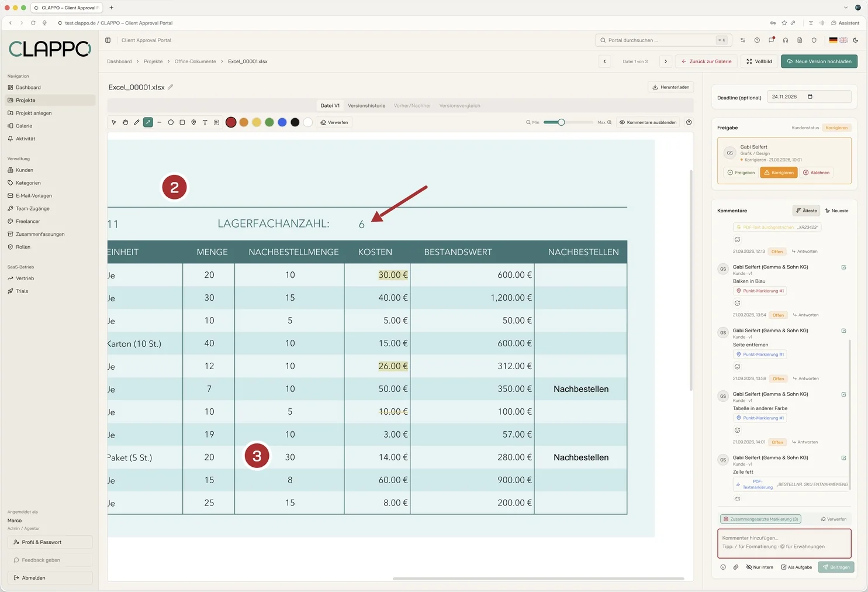Select the text annotation tool
Viewport: 868px width, 592px height.
coord(205,122)
